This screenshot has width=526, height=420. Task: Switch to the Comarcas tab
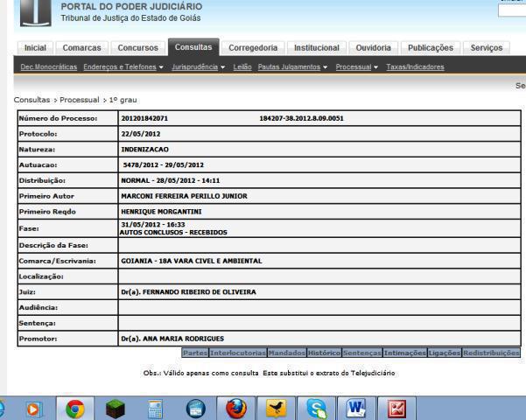pos(83,48)
